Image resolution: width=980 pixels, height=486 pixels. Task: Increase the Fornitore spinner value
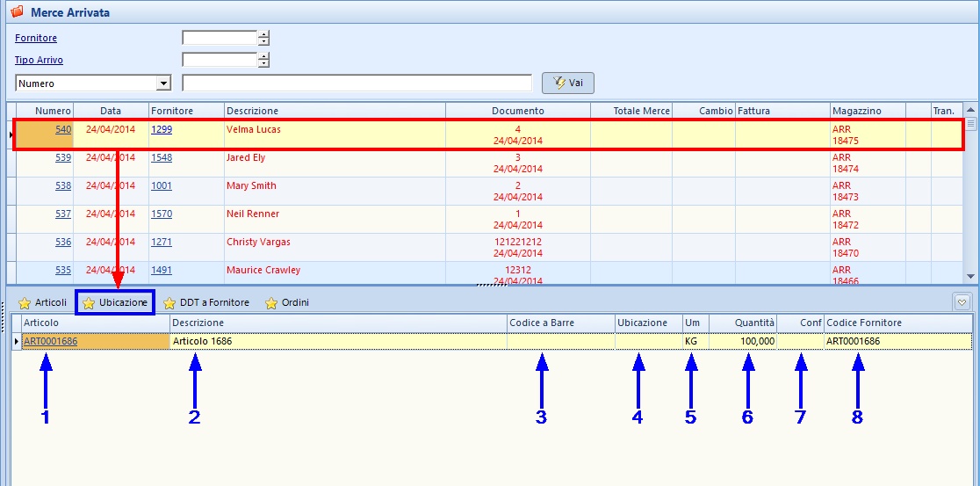click(263, 34)
